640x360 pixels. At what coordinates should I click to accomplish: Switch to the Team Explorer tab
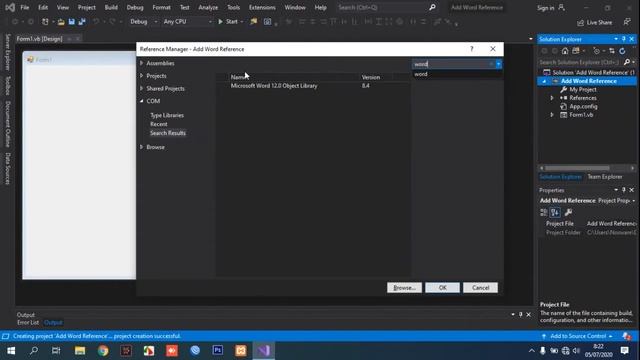point(604,177)
